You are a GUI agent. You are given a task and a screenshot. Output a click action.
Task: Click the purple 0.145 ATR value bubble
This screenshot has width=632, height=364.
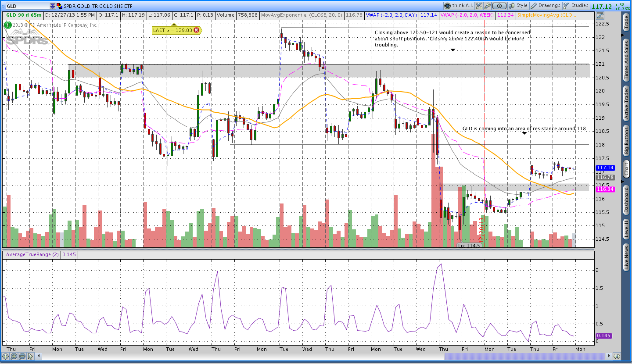[x=605, y=335]
